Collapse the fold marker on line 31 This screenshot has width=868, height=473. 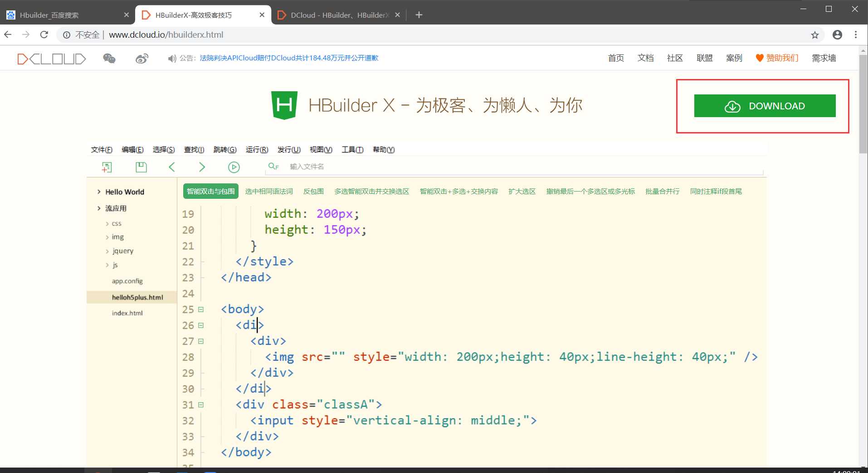(201, 405)
